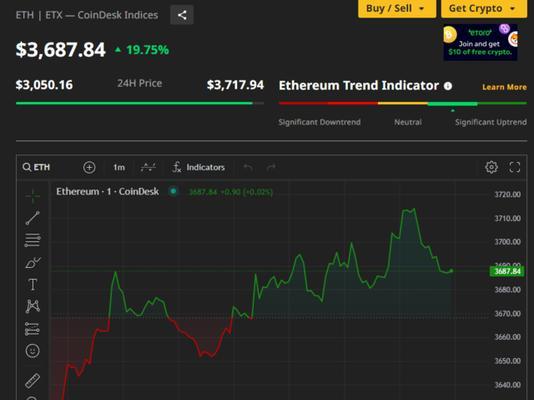Image resolution: width=534 pixels, height=400 pixels.
Task: Click the Significant Uptrend label
Action: 491,122
